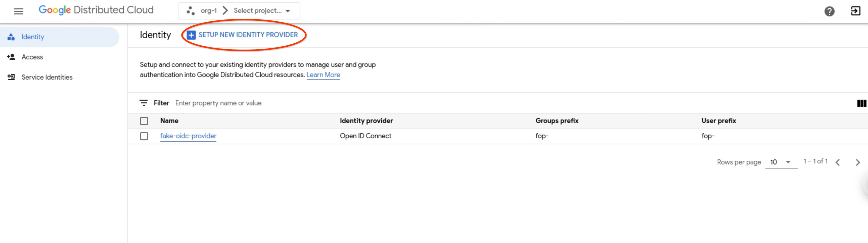
Task: Click the sign out icon
Action: [x=855, y=11]
